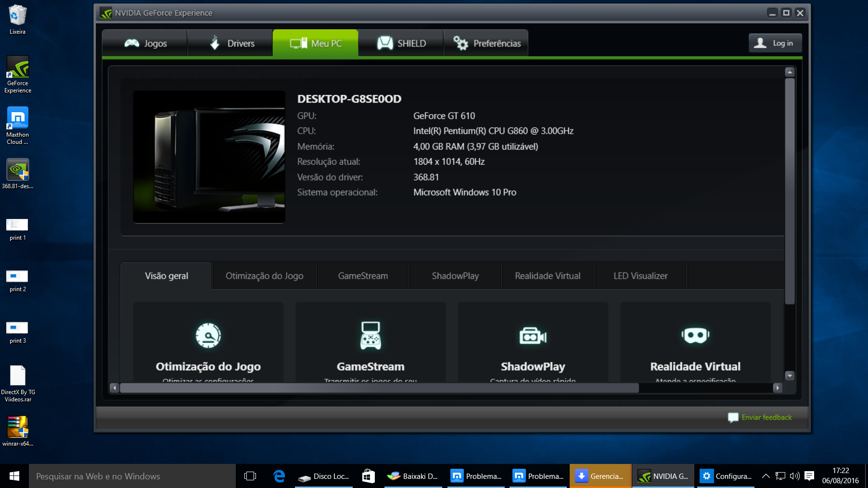Select the GeForce Experience desktop shortcut

18,74
